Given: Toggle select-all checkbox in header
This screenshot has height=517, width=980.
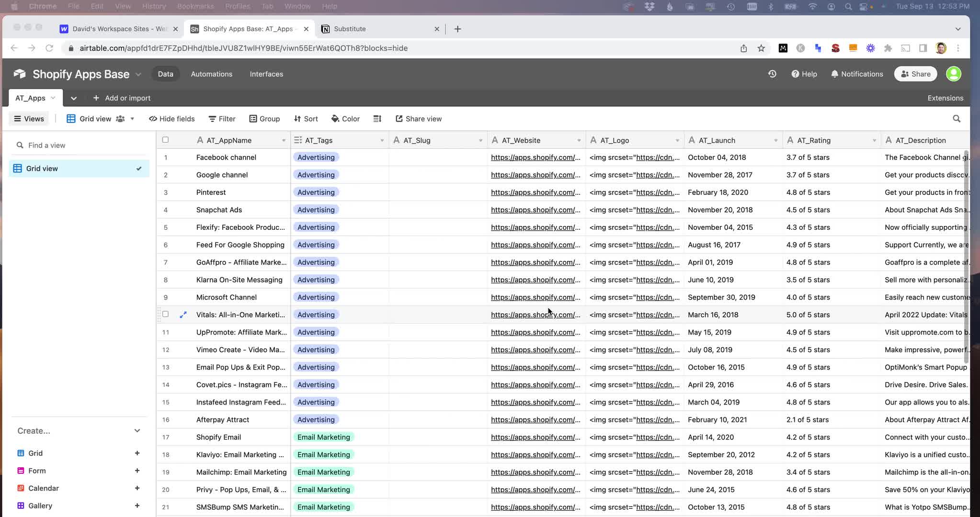Looking at the screenshot, I should 165,140.
